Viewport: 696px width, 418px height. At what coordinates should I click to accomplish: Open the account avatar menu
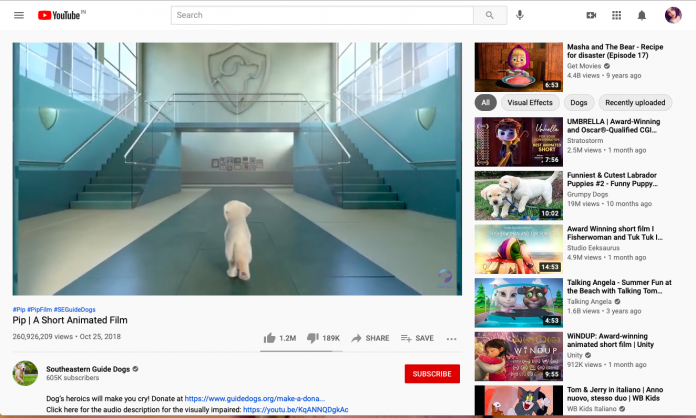tap(673, 15)
